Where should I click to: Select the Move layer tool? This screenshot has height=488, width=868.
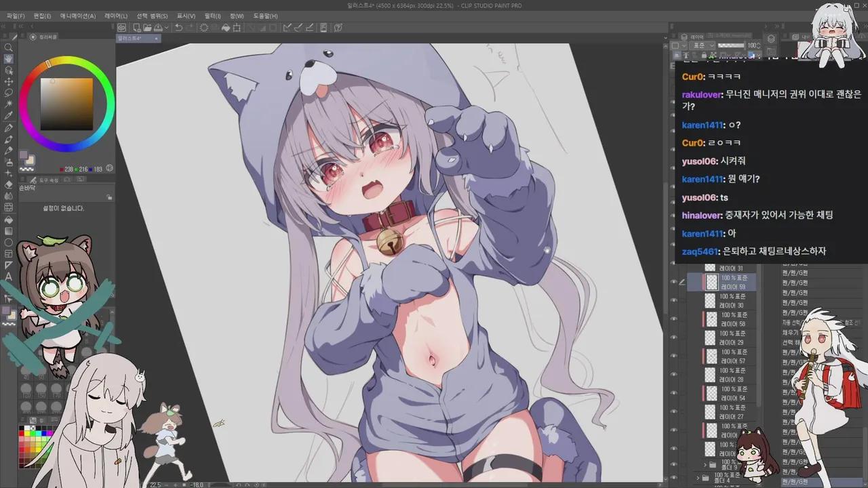pos(9,82)
